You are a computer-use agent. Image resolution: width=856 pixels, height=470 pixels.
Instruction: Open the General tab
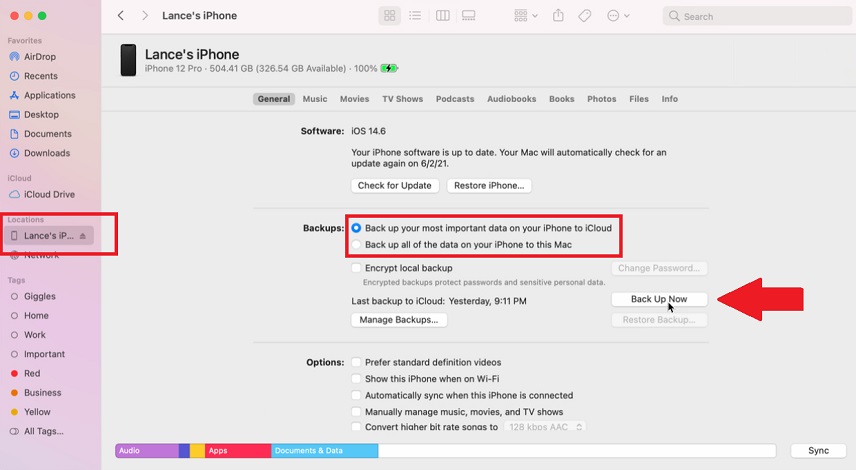(274, 99)
